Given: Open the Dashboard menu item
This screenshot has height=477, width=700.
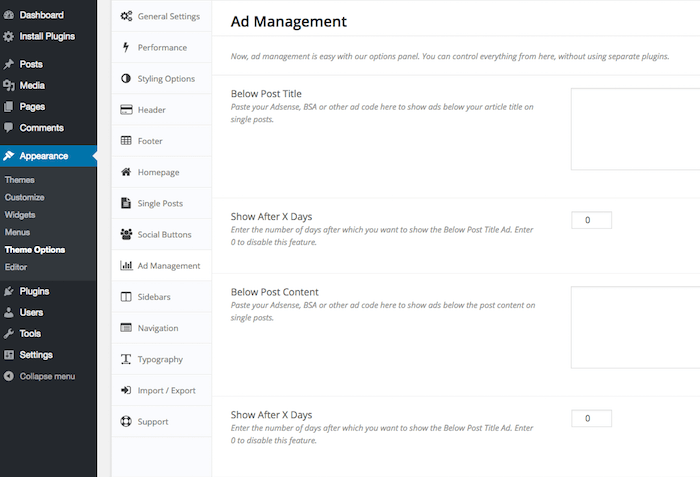Looking at the screenshot, I should pos(48,15).
